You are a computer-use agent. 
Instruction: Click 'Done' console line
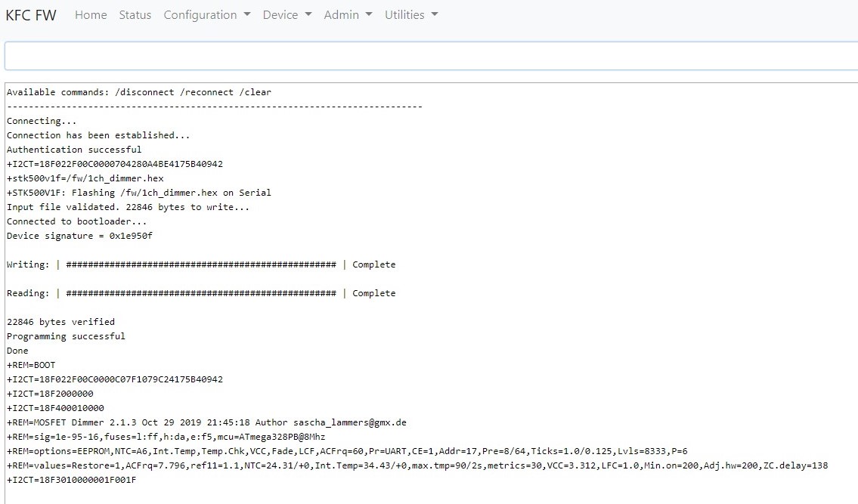[17, 351]
